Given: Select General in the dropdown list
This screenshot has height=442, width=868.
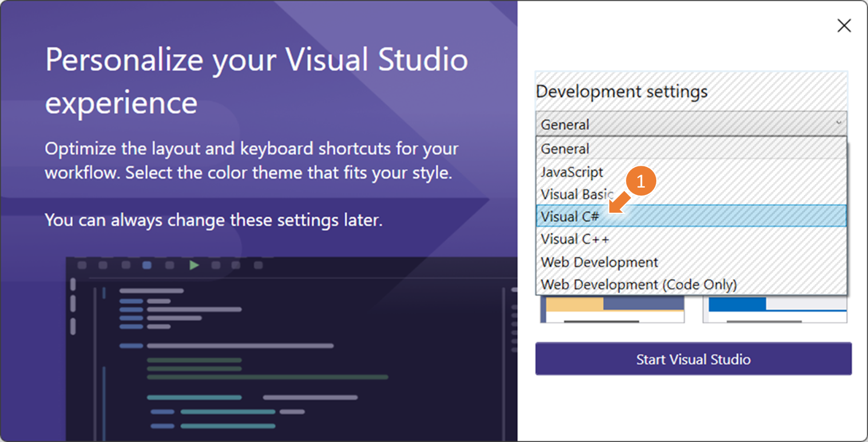Looking at the screenshot, I should [691, 149].
